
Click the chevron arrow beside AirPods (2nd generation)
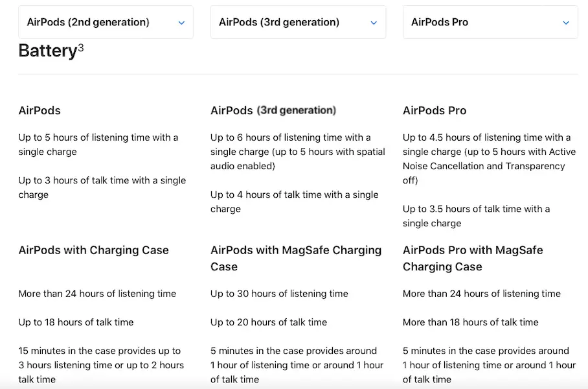(181, 23)
